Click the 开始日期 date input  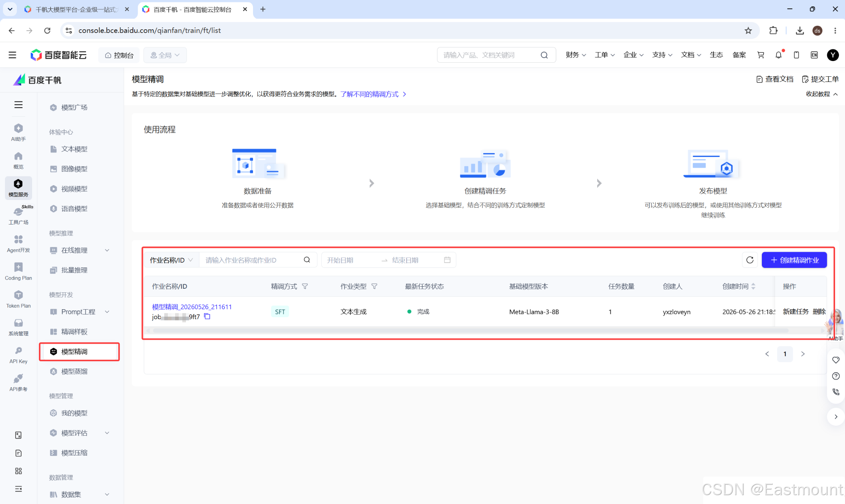349,260
